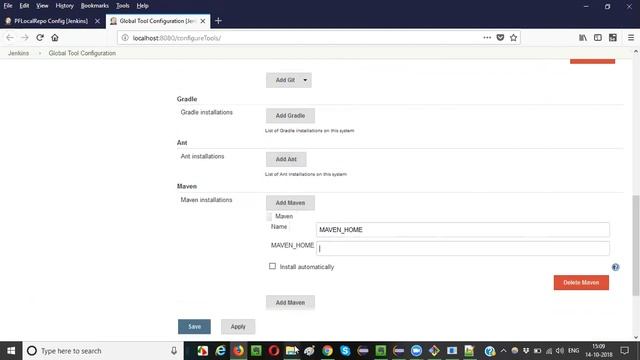Save the tool configuration
The width and height of the screenshot is (640, 360).
click(194, 327)
